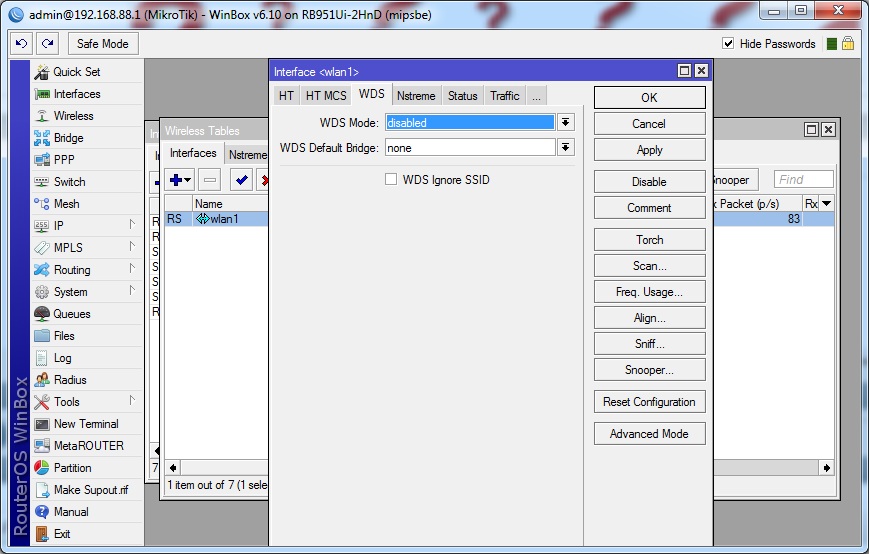869x554 pixels.
Task: Toggle Hide Passwords checkbox
Action: point(728,43)
